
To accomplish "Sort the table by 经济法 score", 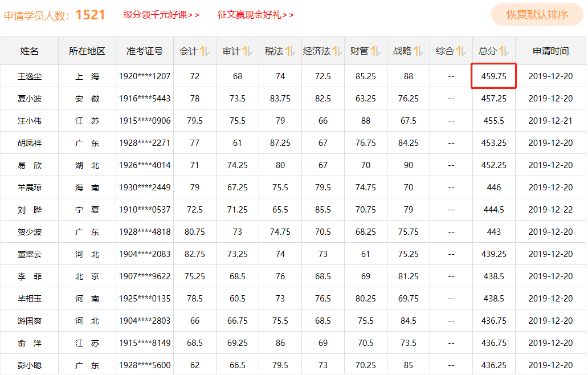I will (325, 50).
